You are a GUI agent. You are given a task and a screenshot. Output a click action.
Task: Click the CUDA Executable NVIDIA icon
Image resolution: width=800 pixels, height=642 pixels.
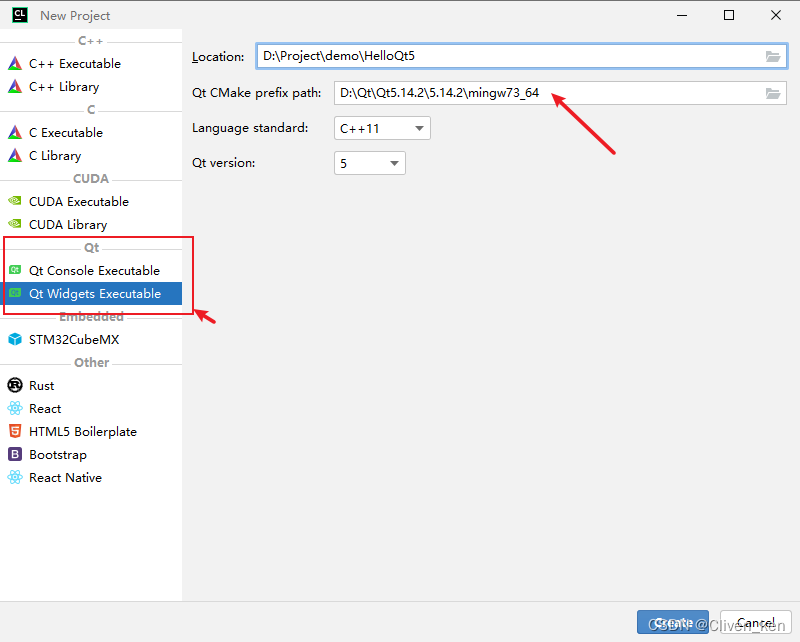click(15, 201)
